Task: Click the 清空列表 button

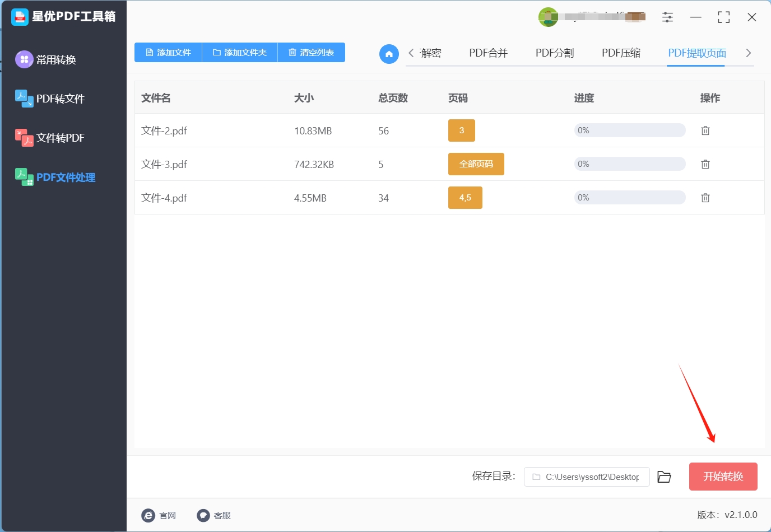Action: tap(312, 52)
